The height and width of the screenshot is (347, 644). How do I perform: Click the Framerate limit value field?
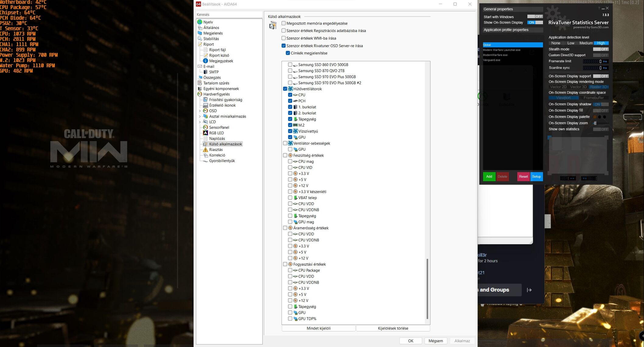point(592,61)
